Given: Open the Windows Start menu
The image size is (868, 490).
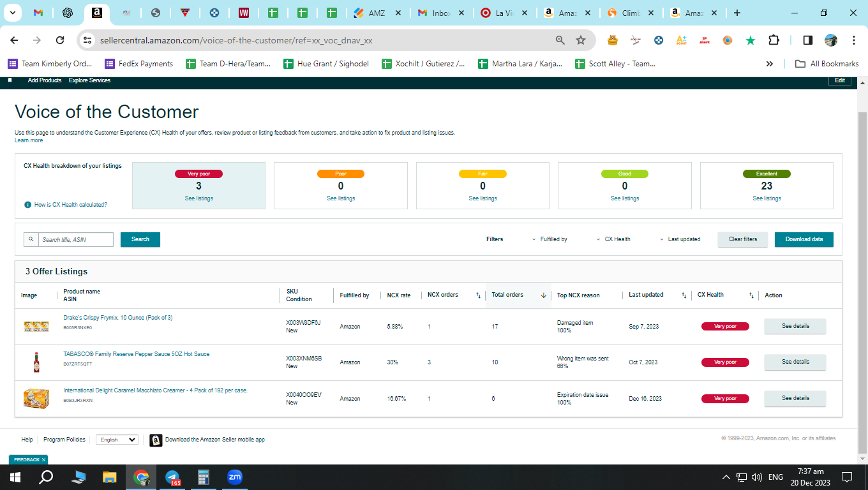Looking at the screenshot, I should tap(15, 477).
